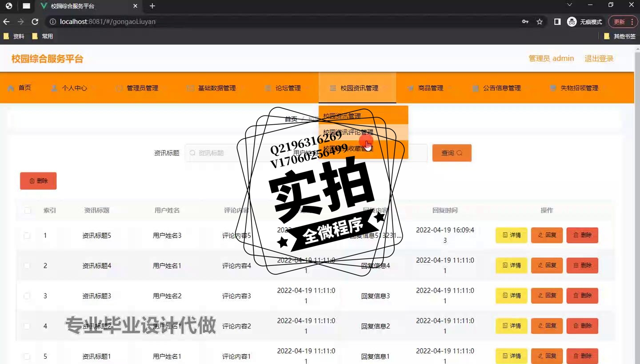The image size is (640, 364).
Task: Click 删除 for row 资讯标题5
Action: coord(582,235)
